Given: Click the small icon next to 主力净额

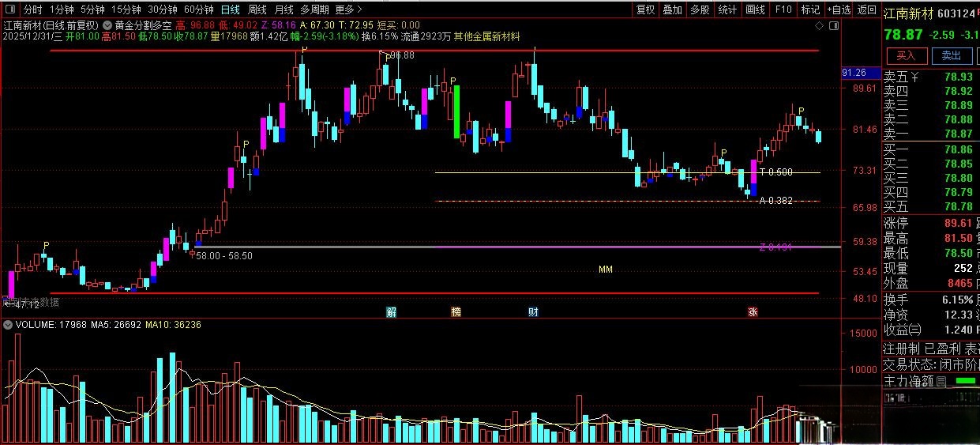Looking at the screenshot, I should tap(941, 382).
